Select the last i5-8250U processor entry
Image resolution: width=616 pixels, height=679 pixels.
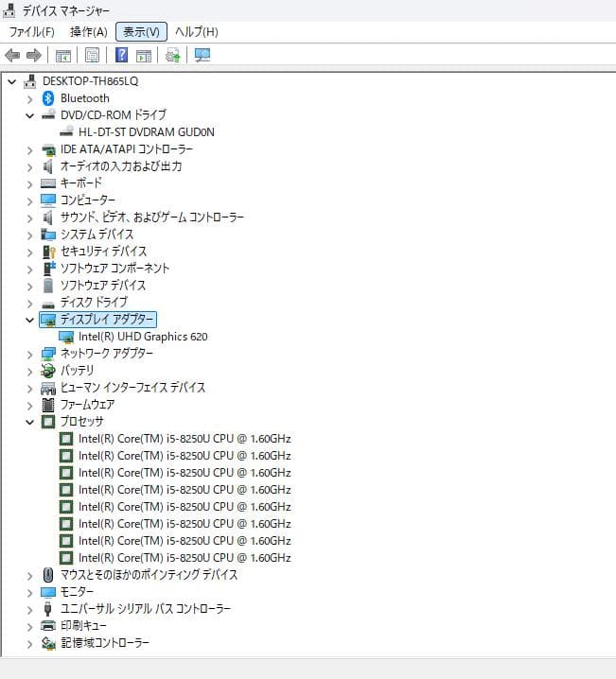tap(185, 558)
